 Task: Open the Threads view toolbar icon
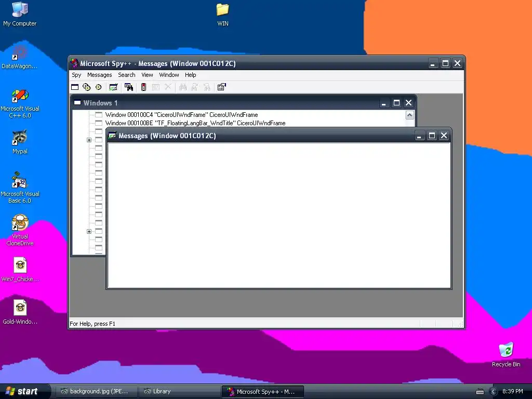tap(98, 87)
